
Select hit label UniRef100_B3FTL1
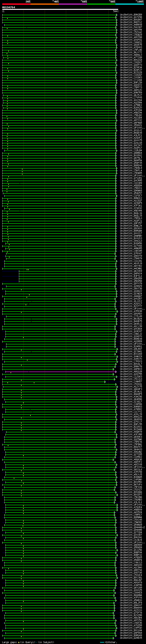coord(131,276)
